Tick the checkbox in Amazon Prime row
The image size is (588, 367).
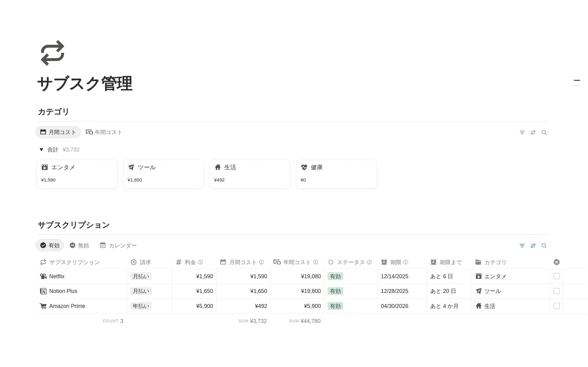[x=556, y=306]
